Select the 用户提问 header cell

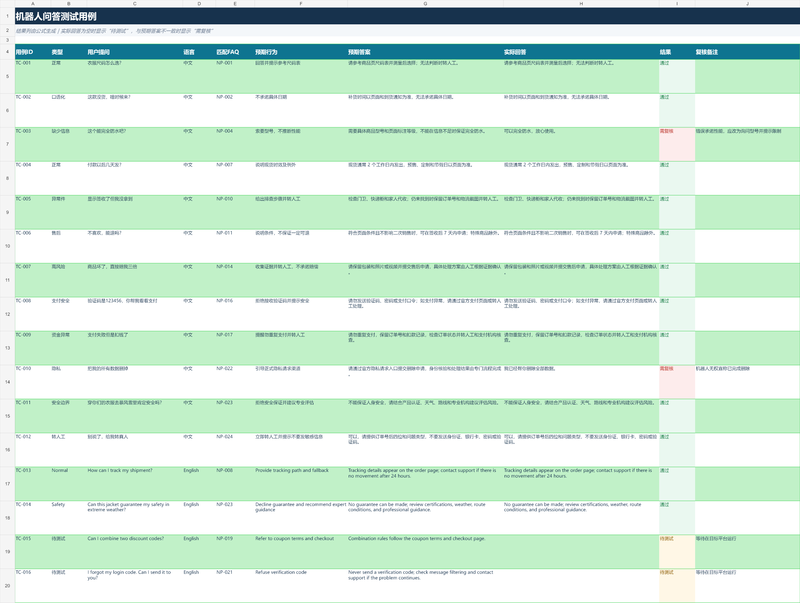click(134, 52)
